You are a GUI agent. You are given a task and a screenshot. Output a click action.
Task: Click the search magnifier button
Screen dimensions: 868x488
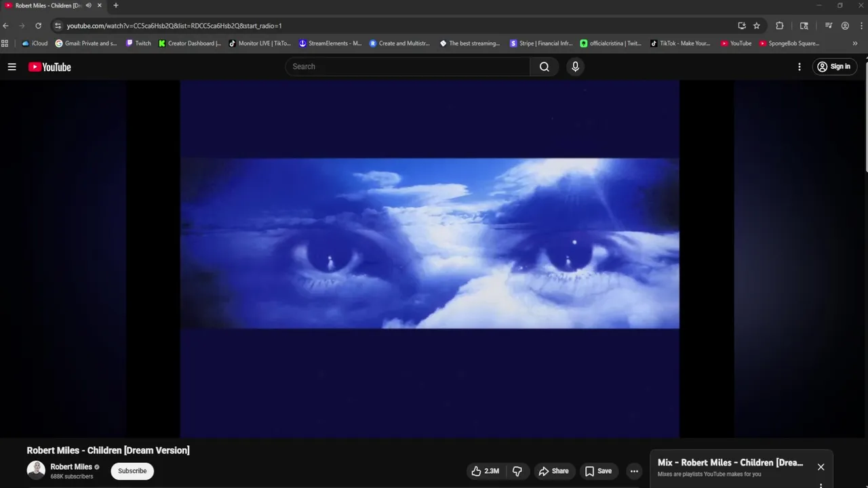[x=545, y=66]
